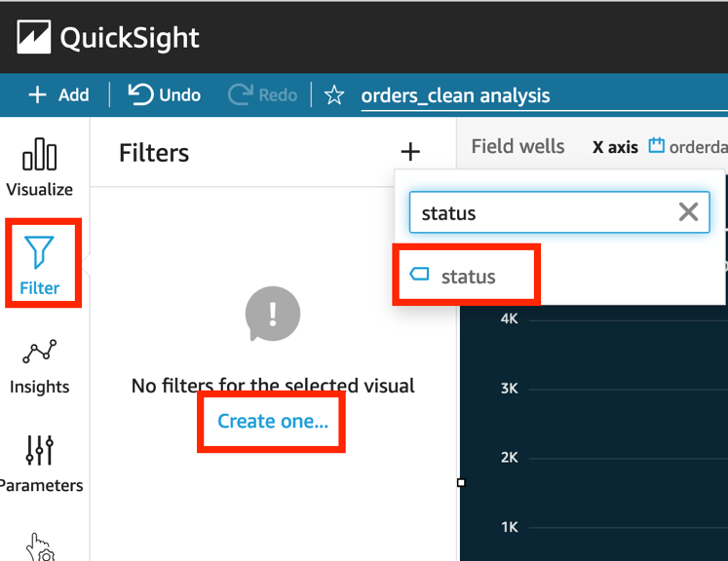Click the Field wells label
This screenshot has width=728, height=561.
(517, 146)
